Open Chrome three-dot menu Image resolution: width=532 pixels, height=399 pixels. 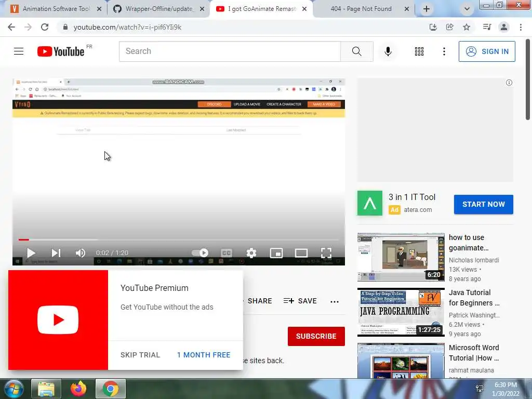[521, 27]
